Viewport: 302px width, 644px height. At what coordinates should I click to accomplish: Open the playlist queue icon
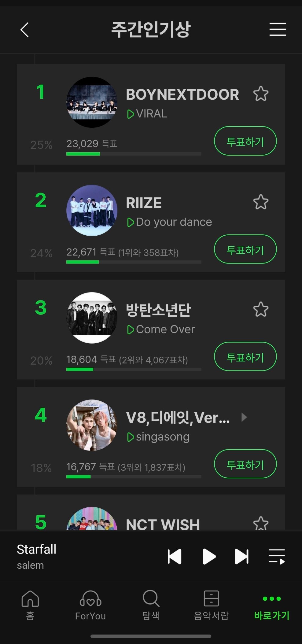[277, 556]
